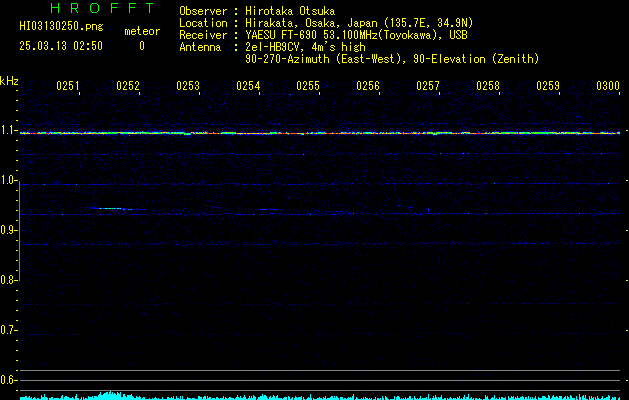Click the meteor label

pyautogui.click(x=142, y=31)
